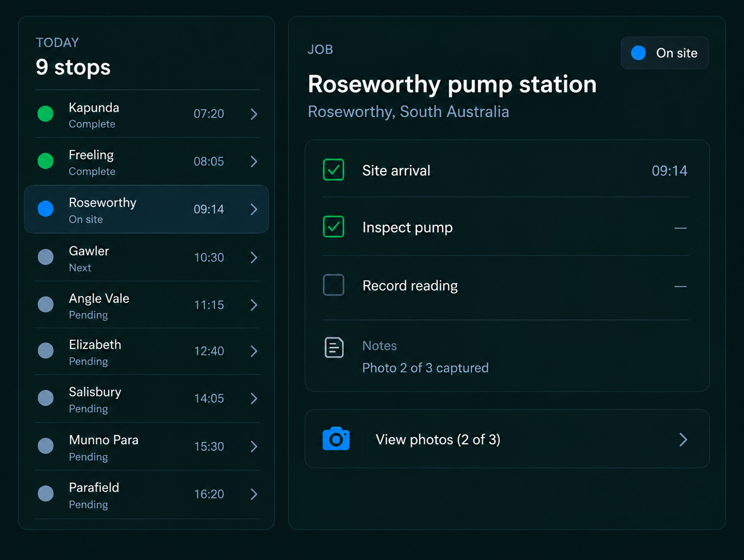Click the blue dot in On site badge
The height and width of the screenshot is (560, 744).
pyautogui.click(x=638, y=53)
